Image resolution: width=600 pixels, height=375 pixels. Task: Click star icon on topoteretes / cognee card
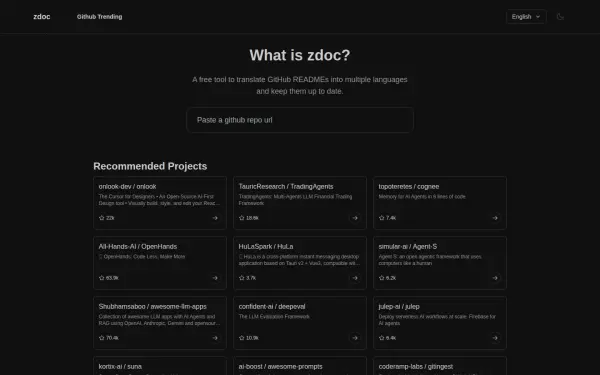[382, 218]
